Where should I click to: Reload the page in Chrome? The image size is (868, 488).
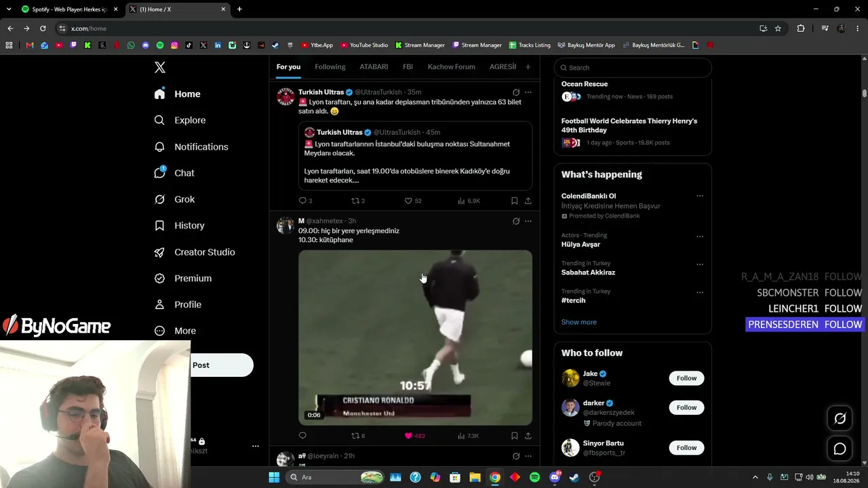coord(43,28)
